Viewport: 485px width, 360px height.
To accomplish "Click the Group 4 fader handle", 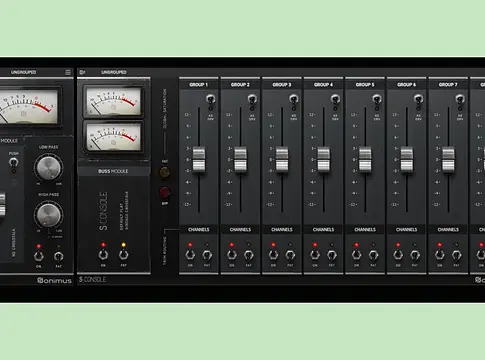I will [x=324, y=160].
